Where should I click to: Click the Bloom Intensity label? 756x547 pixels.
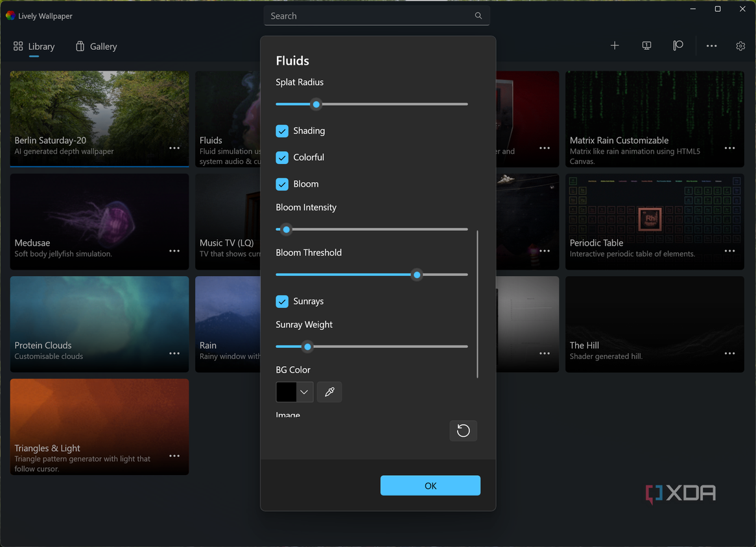click(306, 207)
